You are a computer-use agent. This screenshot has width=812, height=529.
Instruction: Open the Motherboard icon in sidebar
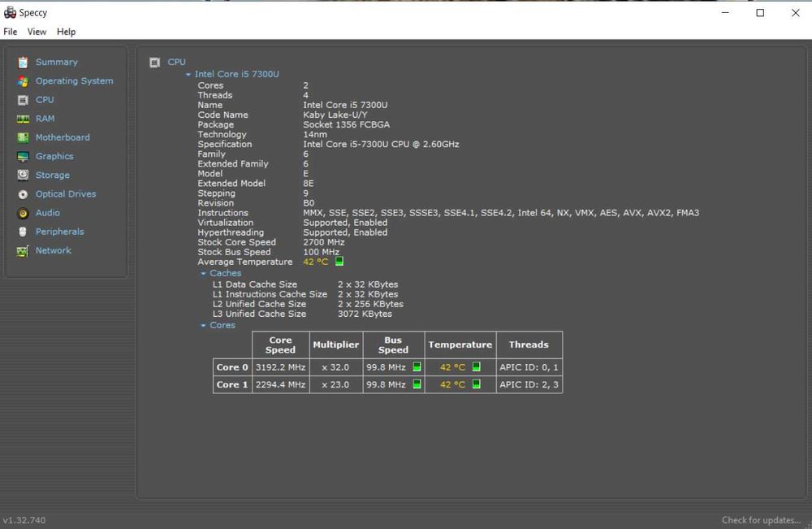[23, 137]
